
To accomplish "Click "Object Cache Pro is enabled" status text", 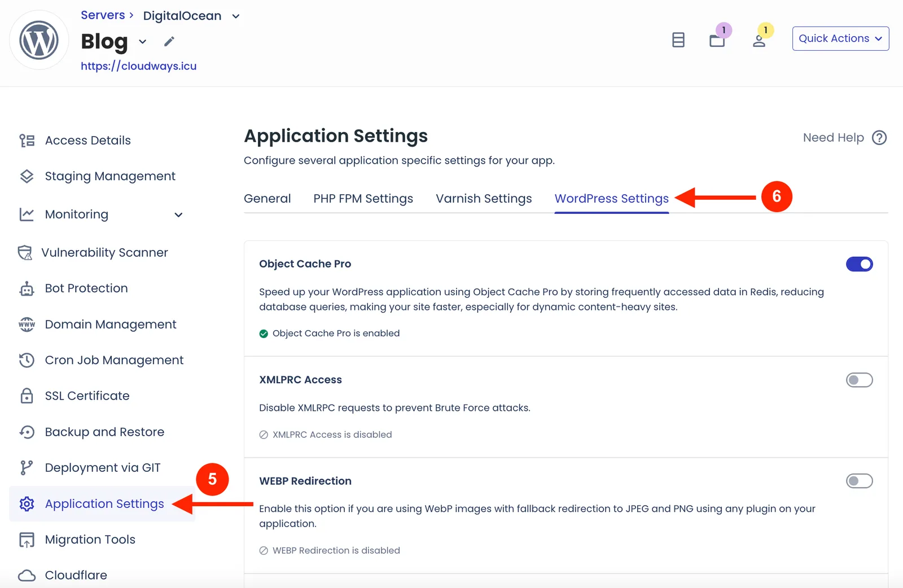I will (x=336, y=334).
